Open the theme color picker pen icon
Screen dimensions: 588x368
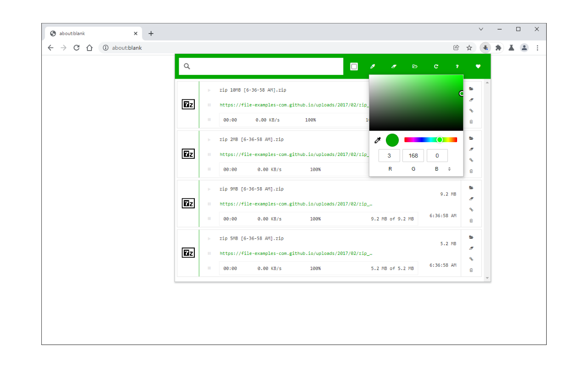tap(373, 66)
